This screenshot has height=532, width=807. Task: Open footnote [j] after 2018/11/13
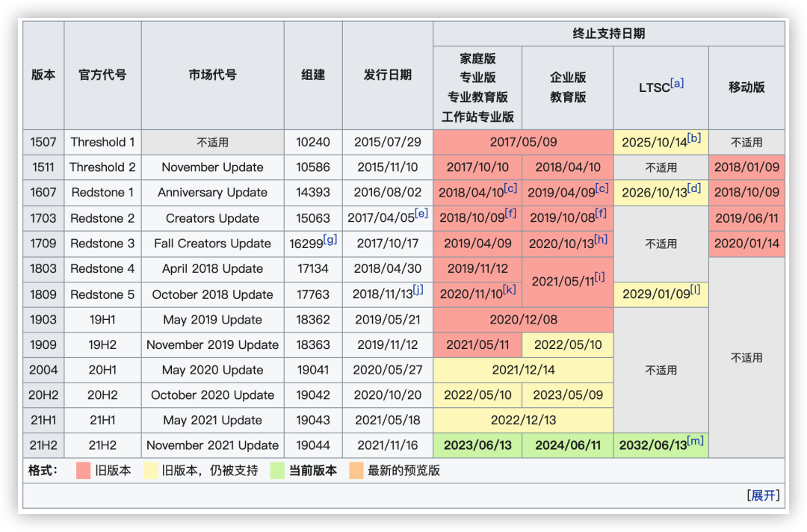point(418,290)
